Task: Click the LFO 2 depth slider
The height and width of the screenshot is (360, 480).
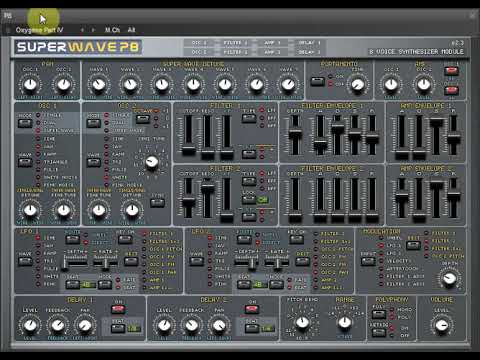Action: tap(252, 263)
